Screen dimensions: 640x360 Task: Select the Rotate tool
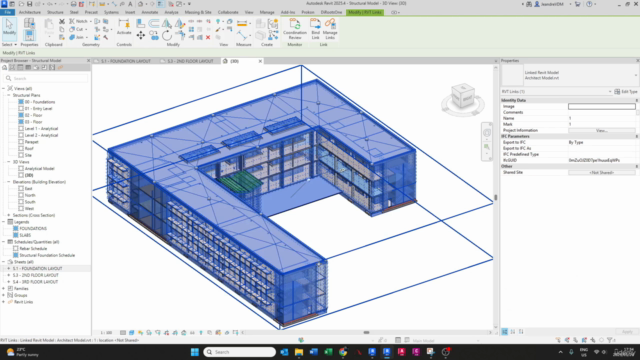(167, 36)
